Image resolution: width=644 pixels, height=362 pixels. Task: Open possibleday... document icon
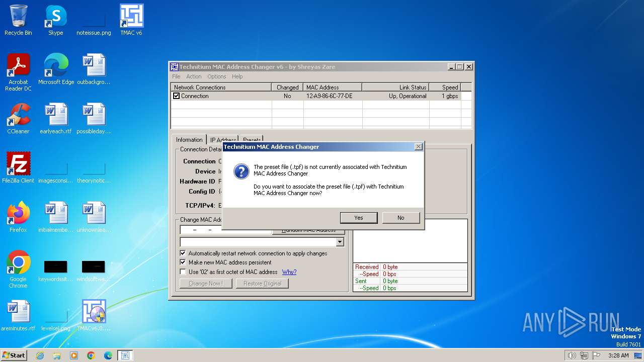click(94, 119)
